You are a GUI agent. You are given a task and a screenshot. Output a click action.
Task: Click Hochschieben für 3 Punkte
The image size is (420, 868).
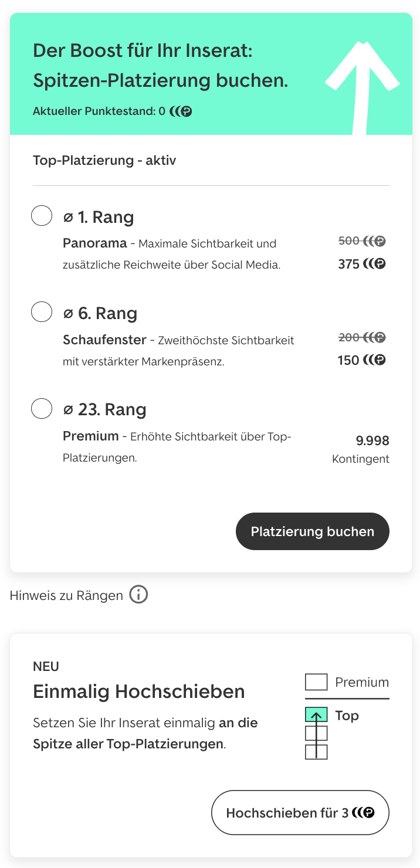click(300, 812)
